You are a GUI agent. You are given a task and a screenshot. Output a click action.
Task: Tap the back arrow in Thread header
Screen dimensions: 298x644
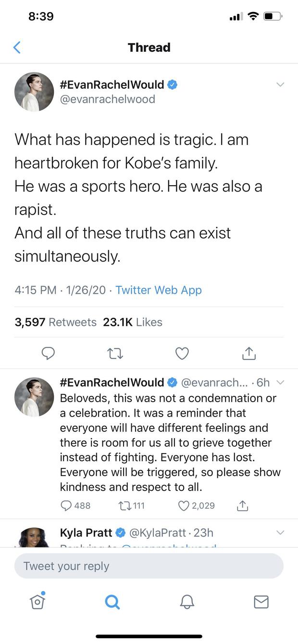coord(17,48)
